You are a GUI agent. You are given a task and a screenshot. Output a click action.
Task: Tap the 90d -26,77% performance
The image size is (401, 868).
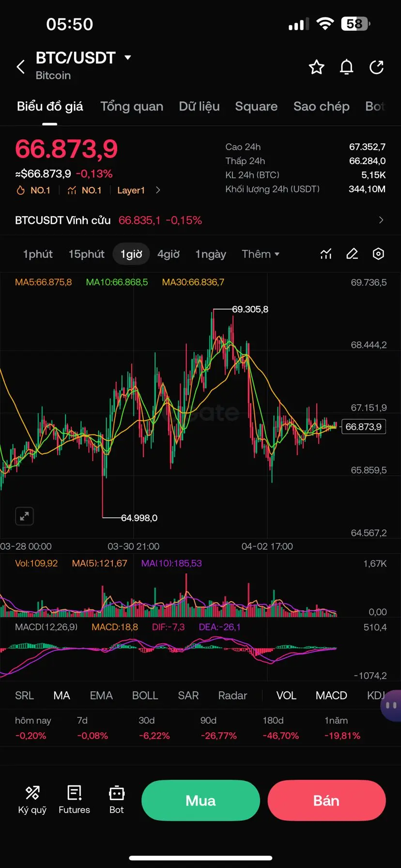pos(218,728)
